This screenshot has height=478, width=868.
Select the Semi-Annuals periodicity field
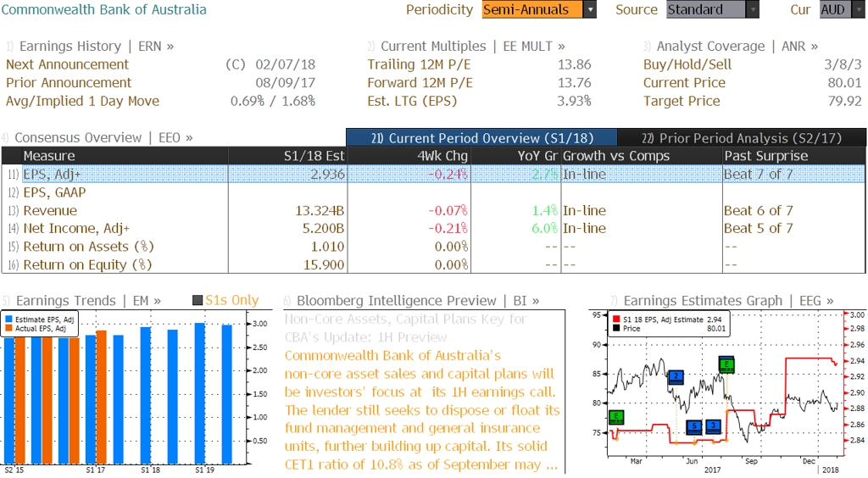532,9
